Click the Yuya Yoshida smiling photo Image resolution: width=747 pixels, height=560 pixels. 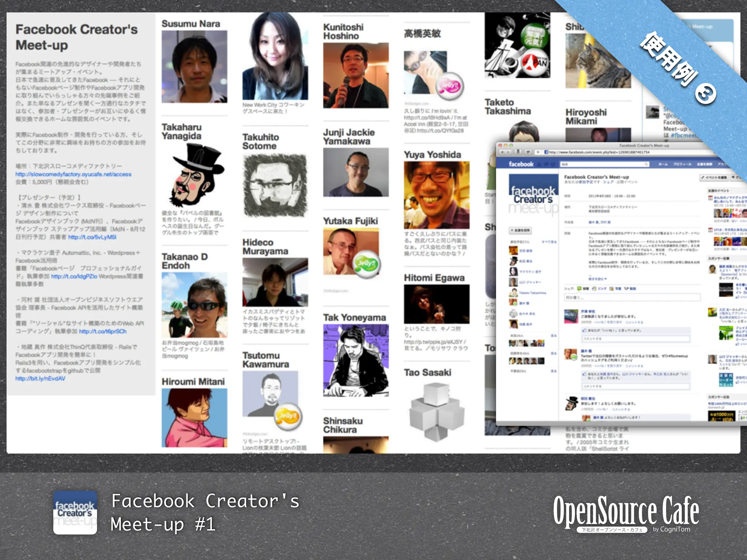[x=437, y=195]
